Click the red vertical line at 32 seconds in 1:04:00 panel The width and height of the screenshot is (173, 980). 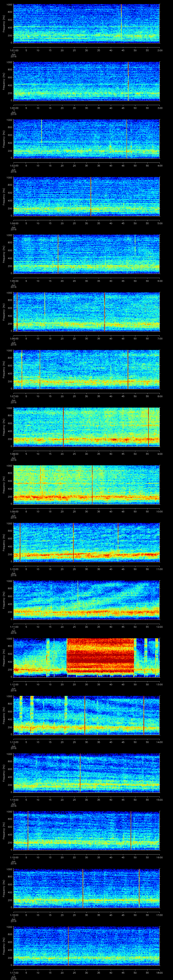91,197
